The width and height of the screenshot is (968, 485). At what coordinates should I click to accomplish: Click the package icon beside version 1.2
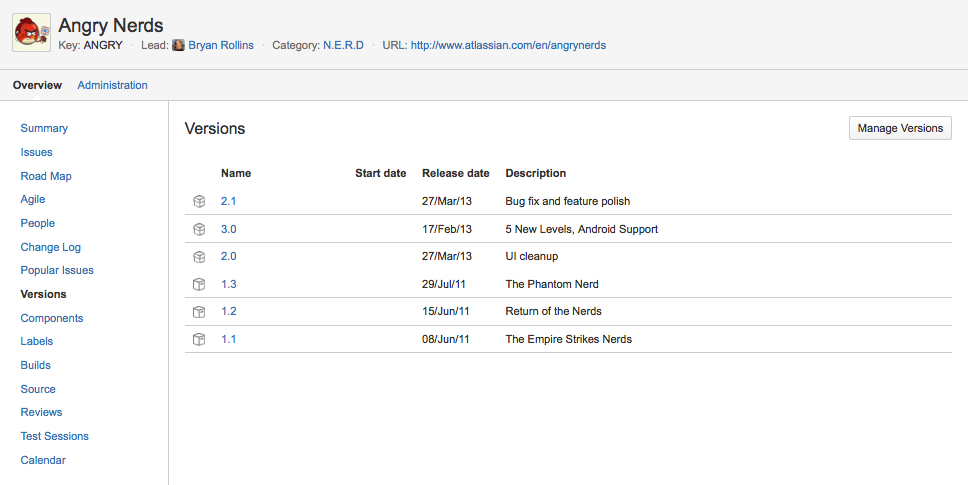click(x=199, y=312)
